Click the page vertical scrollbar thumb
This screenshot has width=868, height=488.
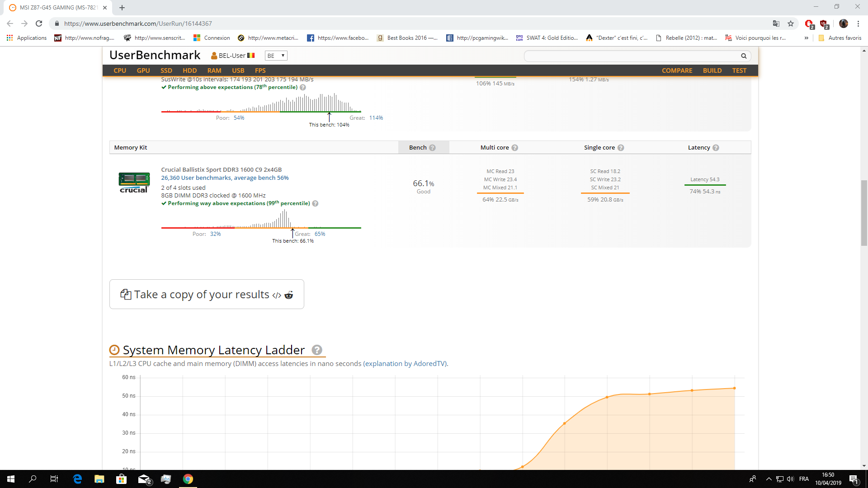(864, 213)
